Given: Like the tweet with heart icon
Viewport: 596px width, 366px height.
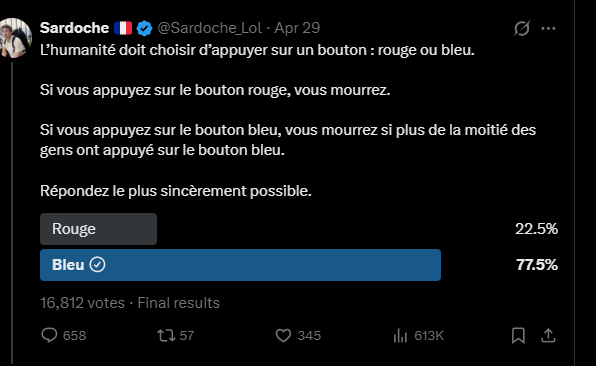Looking at the screenshot, I should [x=283, y=335].
